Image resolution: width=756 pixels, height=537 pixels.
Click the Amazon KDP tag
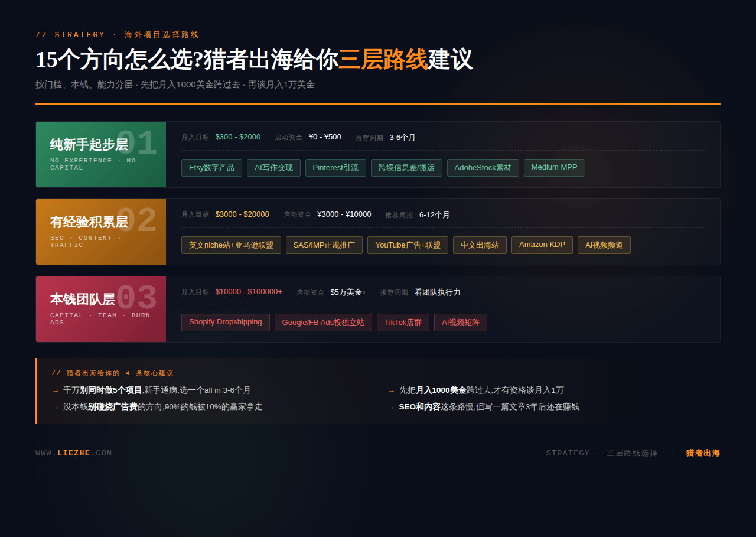tap(542, 245)
